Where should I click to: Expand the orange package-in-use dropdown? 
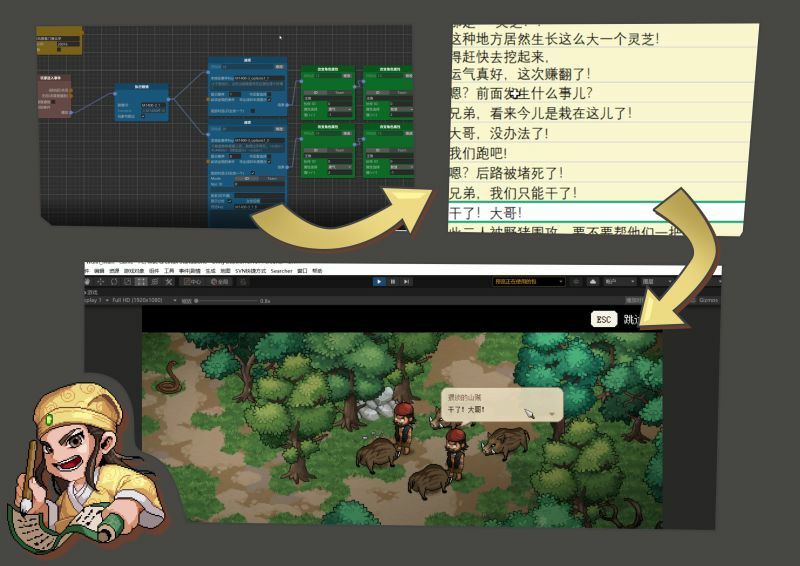[529, 282]
